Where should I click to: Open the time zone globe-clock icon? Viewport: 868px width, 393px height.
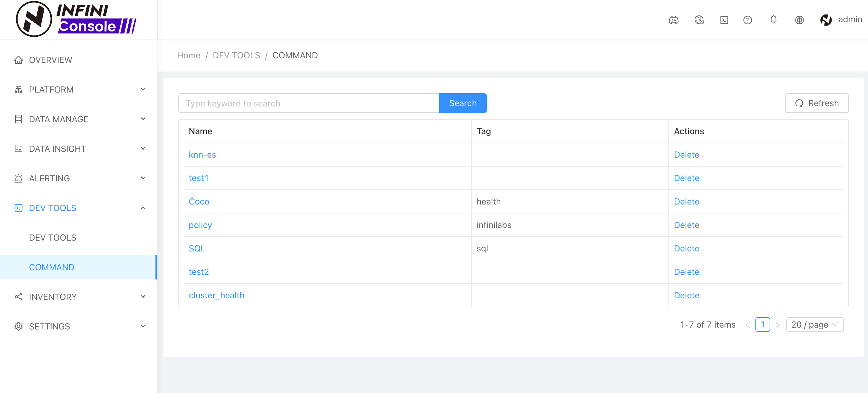pos(699,20)
